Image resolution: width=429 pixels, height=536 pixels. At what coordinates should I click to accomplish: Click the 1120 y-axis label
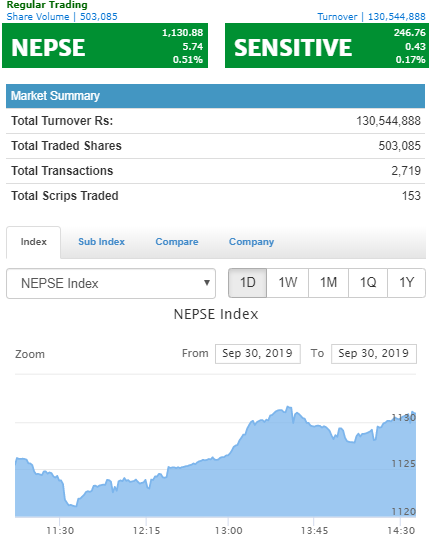coord(403,511)
